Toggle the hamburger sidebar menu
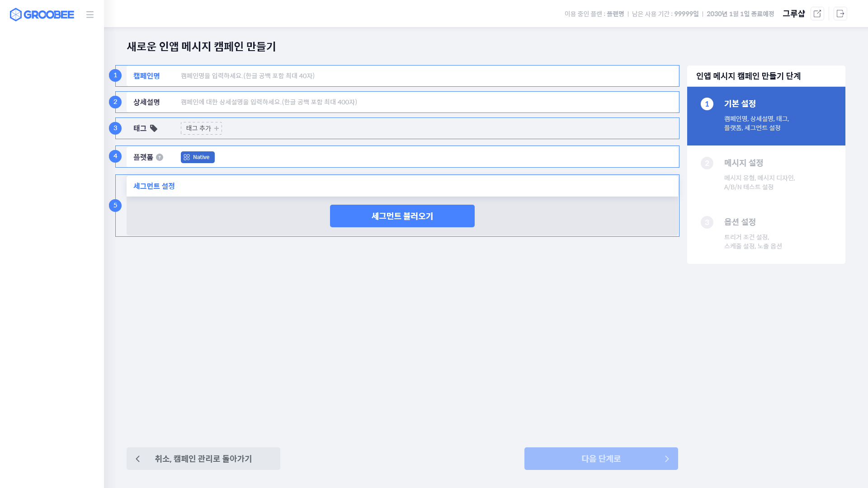Image resolution: width=868 pixels, height=488 pixels. pos(90,14)
